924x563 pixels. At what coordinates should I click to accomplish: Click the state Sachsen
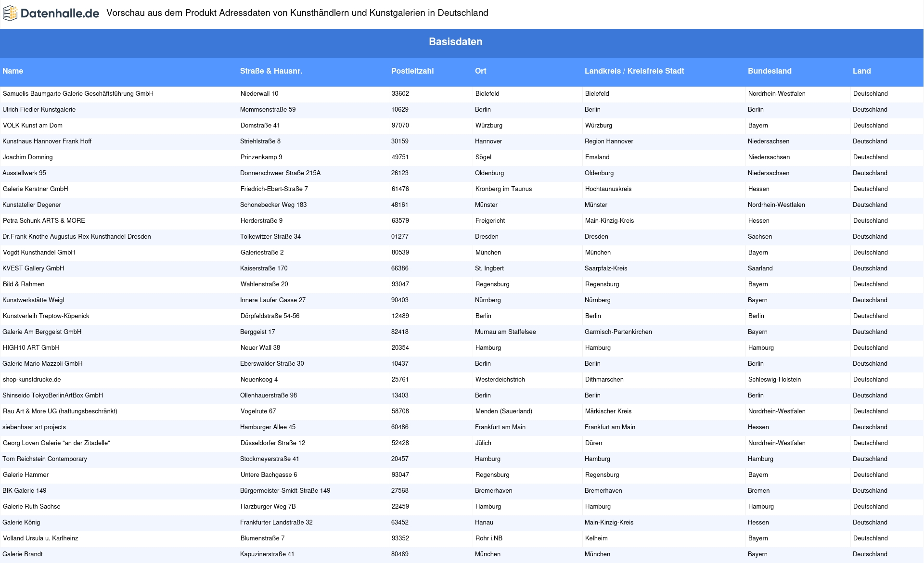pos(760,237)
